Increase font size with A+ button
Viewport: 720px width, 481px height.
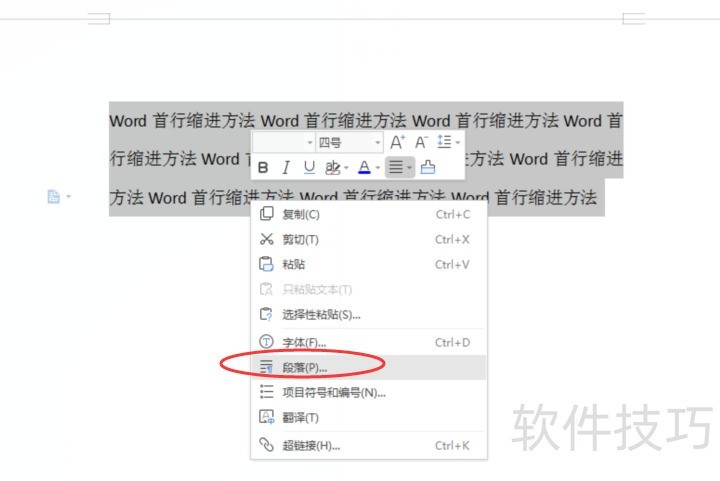(x=397, y=142)
